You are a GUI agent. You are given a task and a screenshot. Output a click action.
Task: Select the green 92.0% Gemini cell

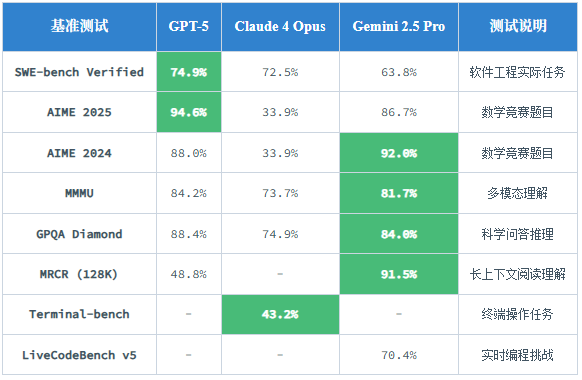399,153
